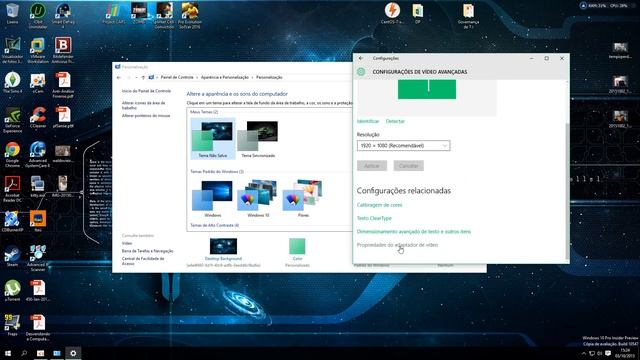This screenshot has height=360, width=640.
Task: Click the Settings gear on the taskbar
Action: 73,353
